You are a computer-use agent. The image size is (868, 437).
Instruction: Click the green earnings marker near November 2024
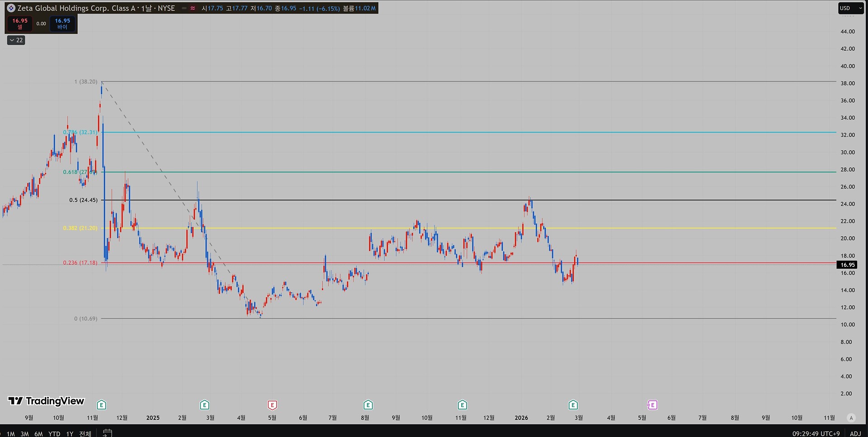pos(101,405)
